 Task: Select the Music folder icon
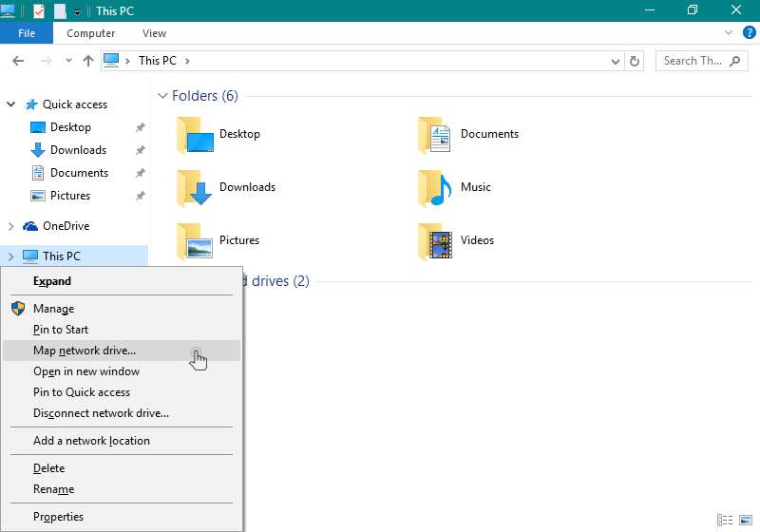click(x=435, y=188)
